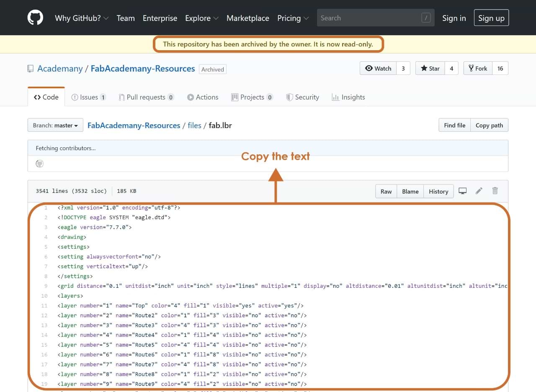Select the Code tab
536x392 pixels.
[x=46, y=97]
